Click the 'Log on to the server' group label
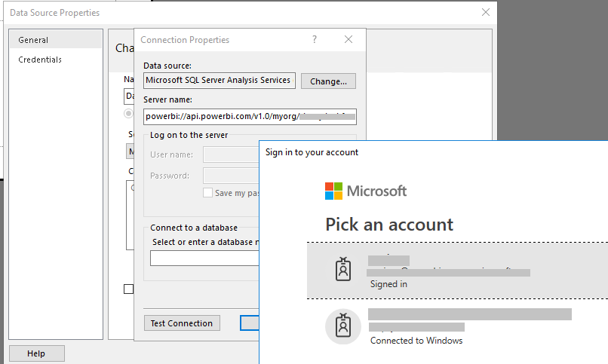 pyautogui.click(x=189, y=135)
